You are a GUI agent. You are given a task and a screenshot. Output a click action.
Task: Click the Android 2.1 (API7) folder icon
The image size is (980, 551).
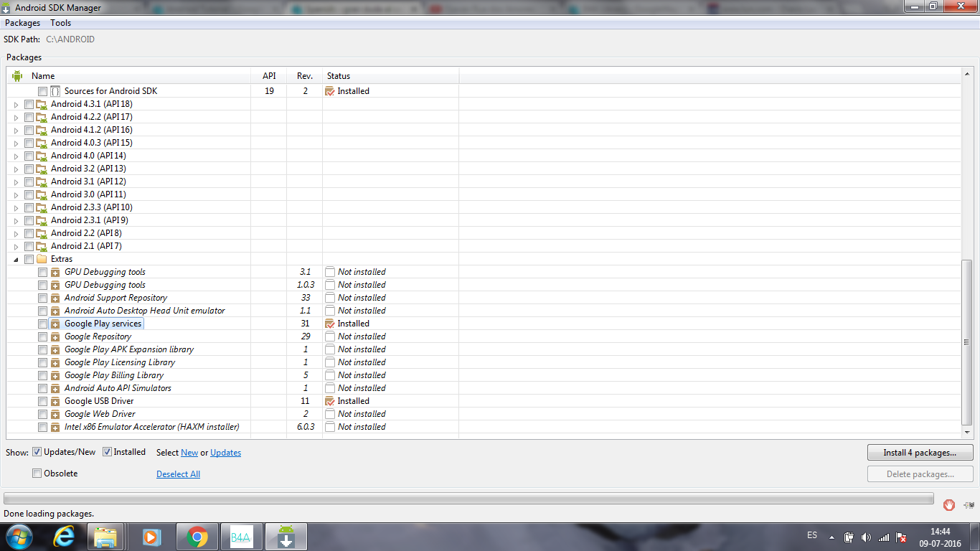coord(42,246)
